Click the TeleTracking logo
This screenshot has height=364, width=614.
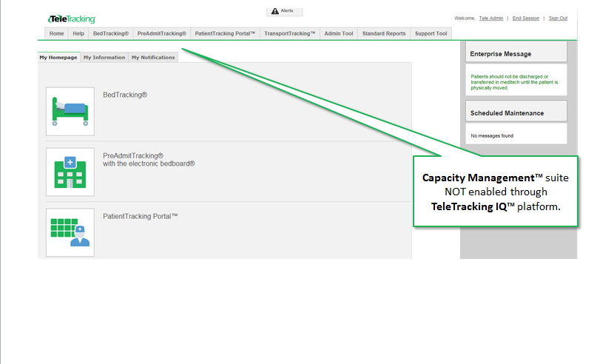point(72,18)
